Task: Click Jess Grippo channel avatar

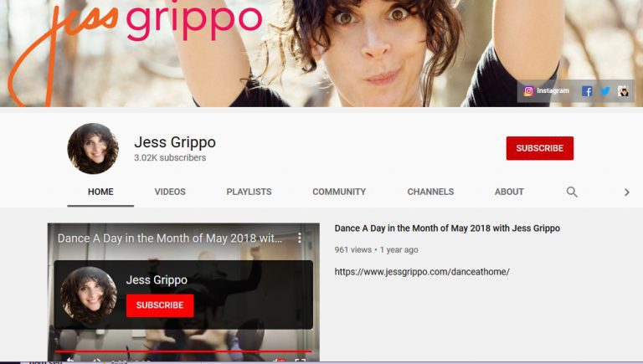Action: (93, 148)
